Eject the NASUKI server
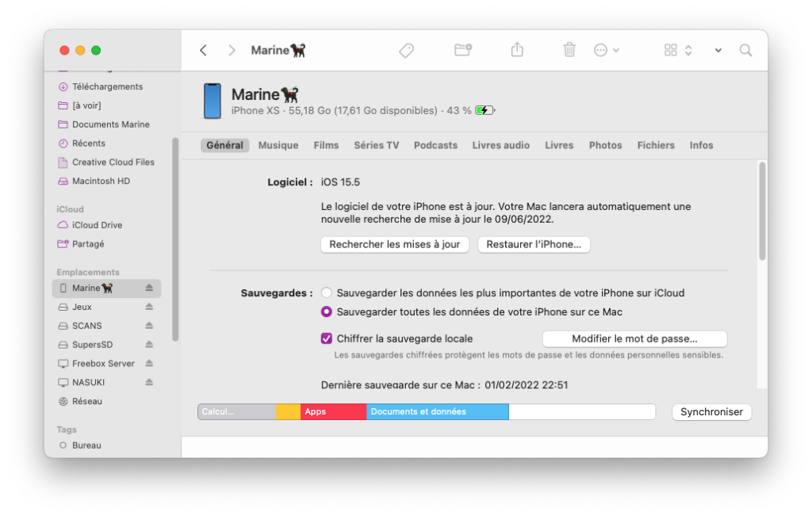The image size is (812, 516). (149, 382)
